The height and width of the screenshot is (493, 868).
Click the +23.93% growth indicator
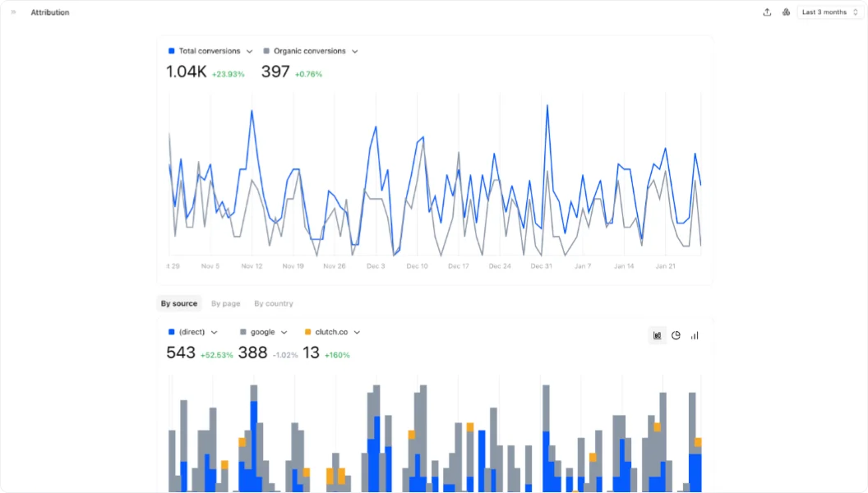click(x=226, y=73)
